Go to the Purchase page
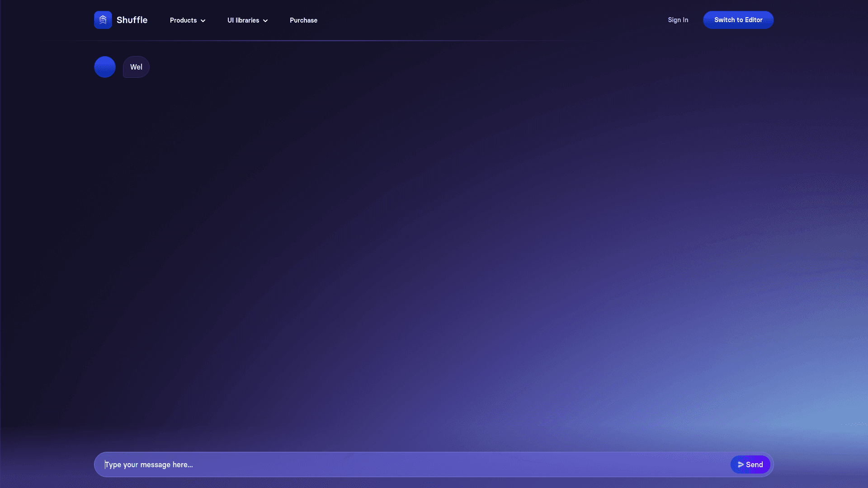This screenshot has height=488, width=868. (303, 20)
